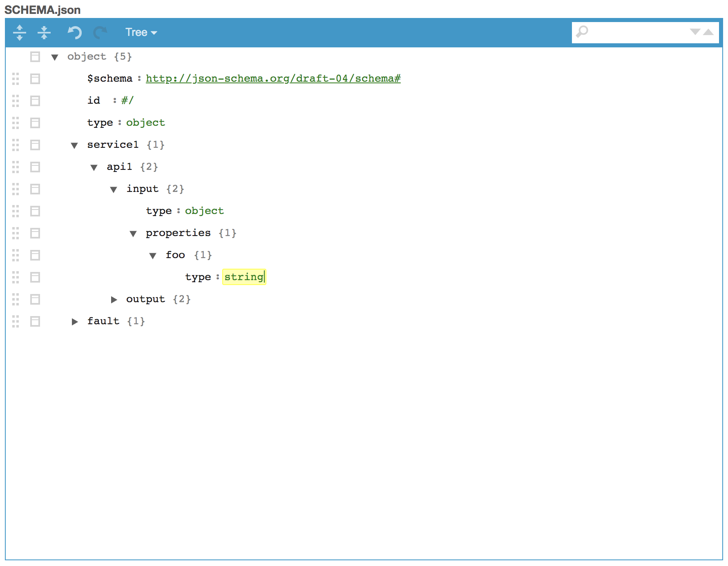Screen dimensions: 728x566
Task: Click the magnifier search icon
Action: click(x=582, y=32)
